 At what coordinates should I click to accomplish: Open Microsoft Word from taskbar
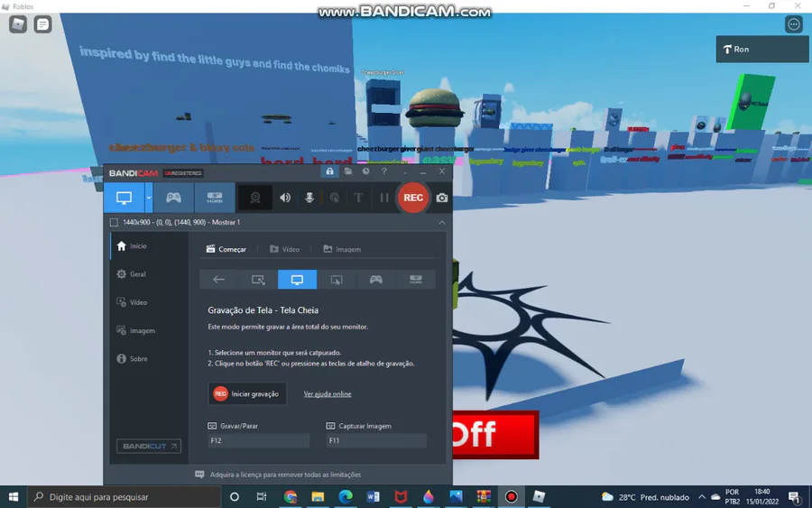[x=373, y=497]
